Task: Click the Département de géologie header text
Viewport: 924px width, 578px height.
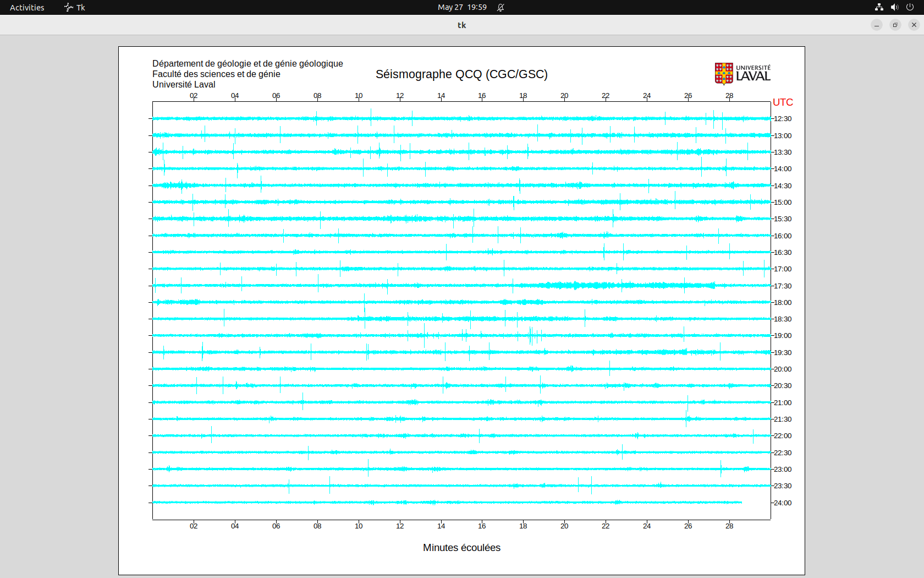Action: click(x=248, y=64)
